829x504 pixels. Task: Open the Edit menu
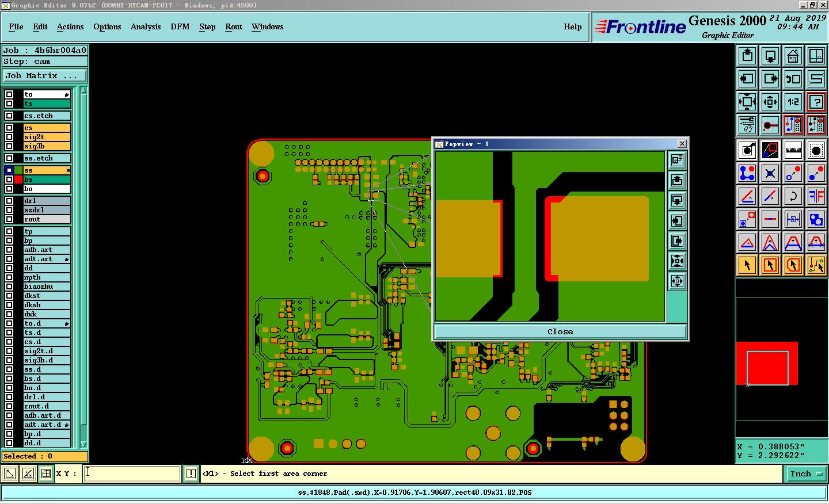click(x=40, y=26)
